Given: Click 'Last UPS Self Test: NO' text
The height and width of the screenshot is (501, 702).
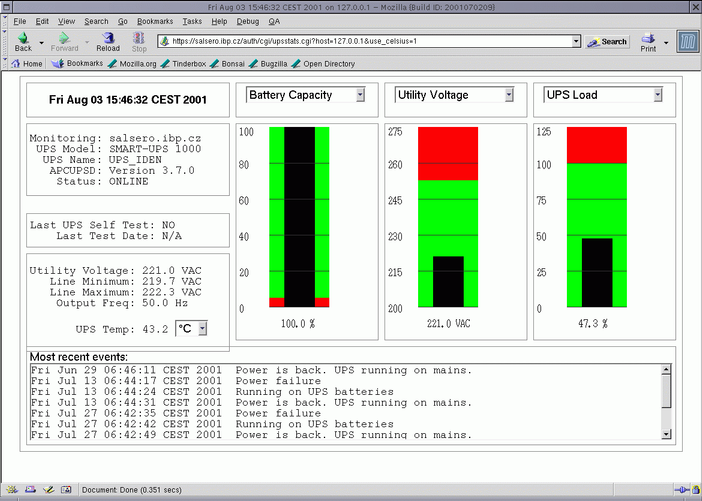Looking at the screenshot, I should click(x=103, y=225).
